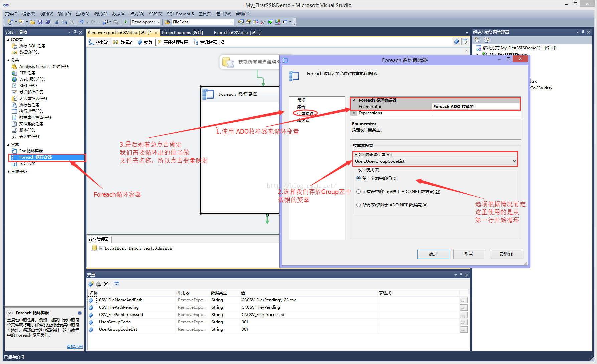Open the 事件处理程序 designer tab

pyautogui.click(x=173, y=42)
